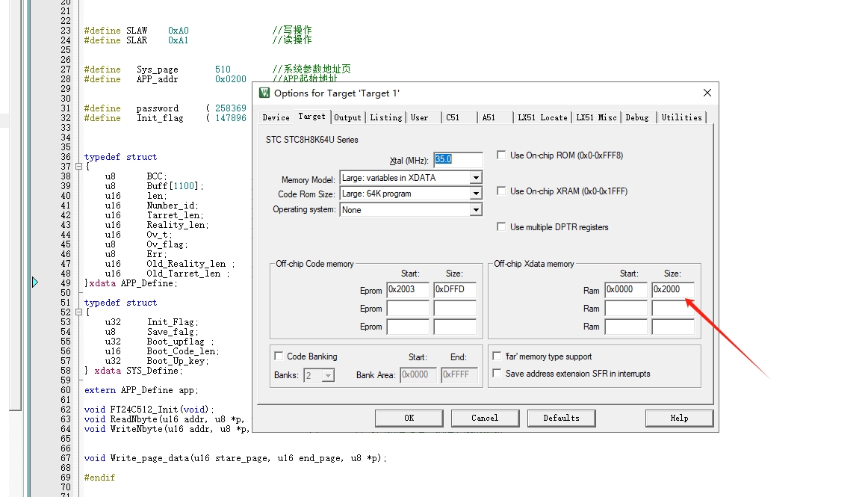Enable Save address extension SFR in interrupts
Screen dimensions: 868x497
(497, 374)
